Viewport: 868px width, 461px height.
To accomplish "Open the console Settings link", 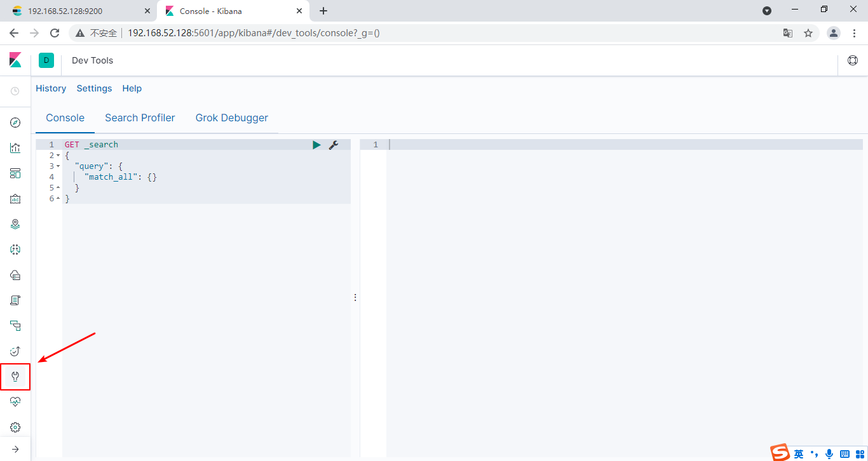I will point(94,88).
